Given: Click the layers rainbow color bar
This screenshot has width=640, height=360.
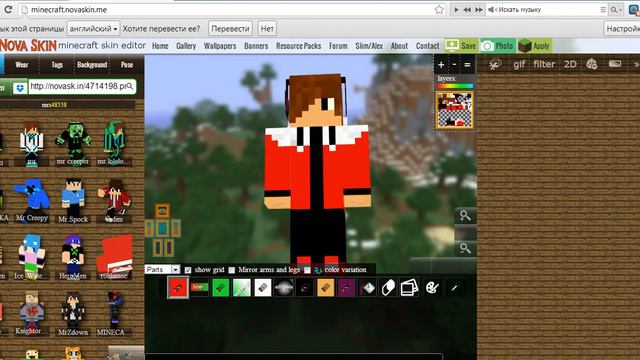Looking at the screenshot, I should click(455, 86).
